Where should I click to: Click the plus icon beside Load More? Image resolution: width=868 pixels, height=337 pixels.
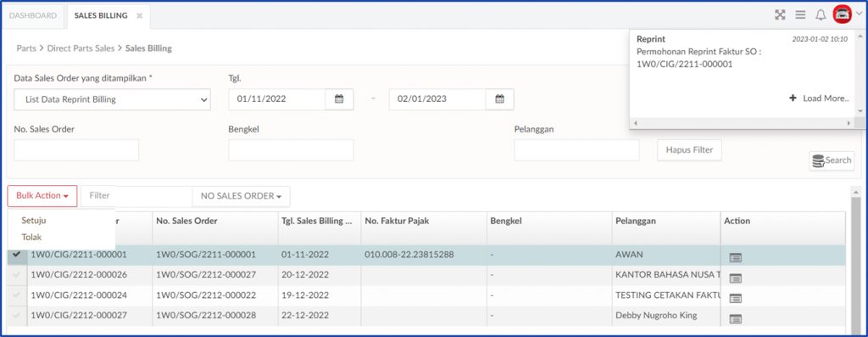pyautogui.click(x=793, y=98)
